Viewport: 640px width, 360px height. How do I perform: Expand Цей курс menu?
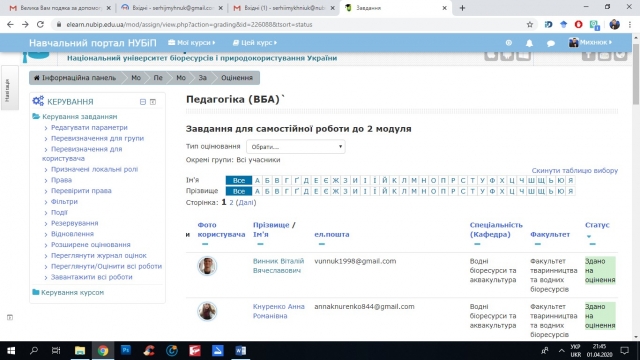click(255, 42)
